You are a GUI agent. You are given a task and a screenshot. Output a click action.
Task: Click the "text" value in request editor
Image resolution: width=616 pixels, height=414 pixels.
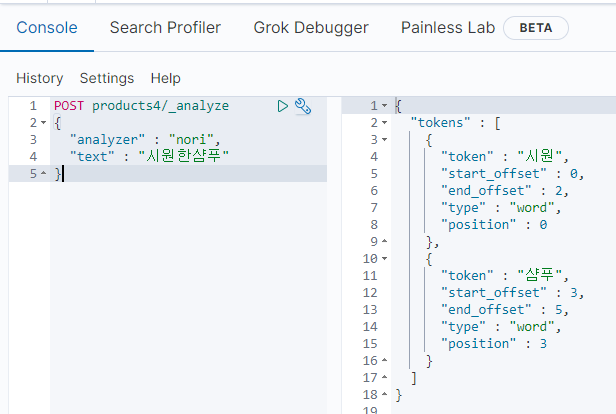click(x=184, y=157)
